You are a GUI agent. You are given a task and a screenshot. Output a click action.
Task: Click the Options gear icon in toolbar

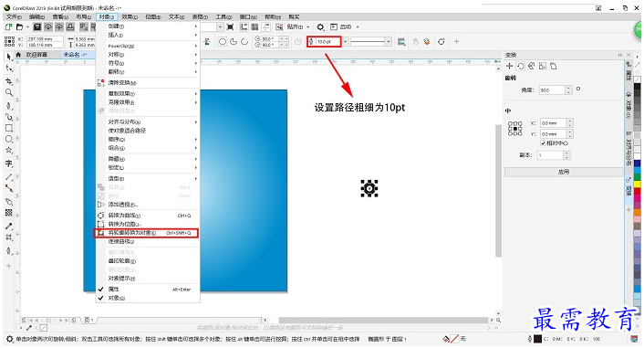click(320, 27)
